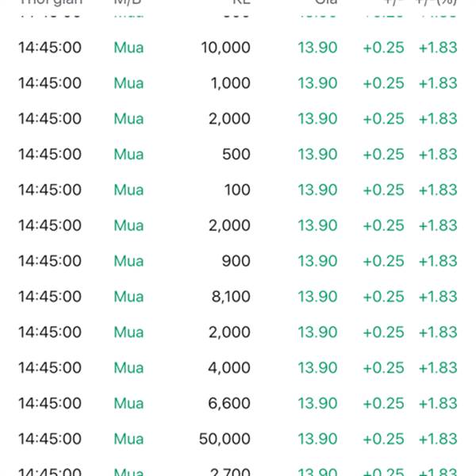
Task: Select the 50,000 volume trade
Action: 238,439
